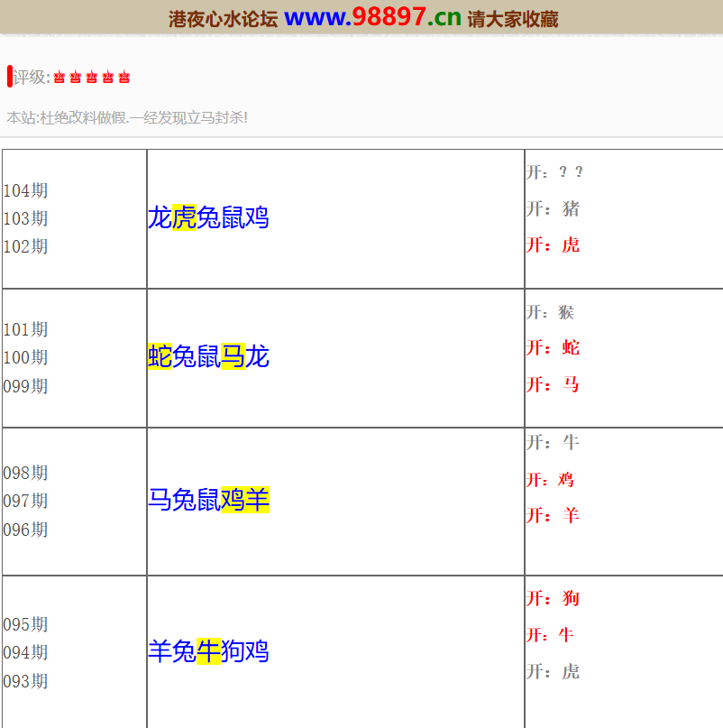Click the 港夜心水论坛 forum title text
Screen dimensions: 723x728
click(223, 19)
